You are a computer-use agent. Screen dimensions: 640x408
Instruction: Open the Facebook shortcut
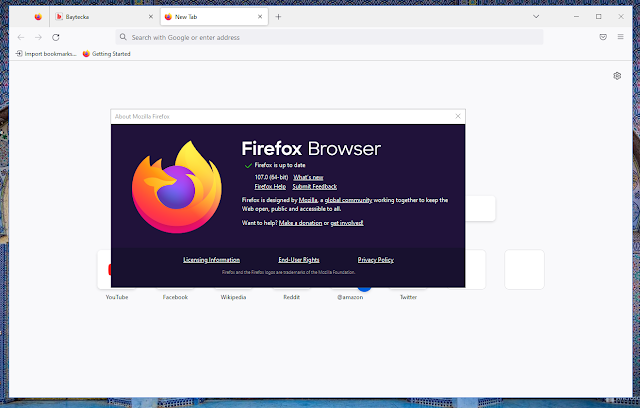tap(175, 297)
